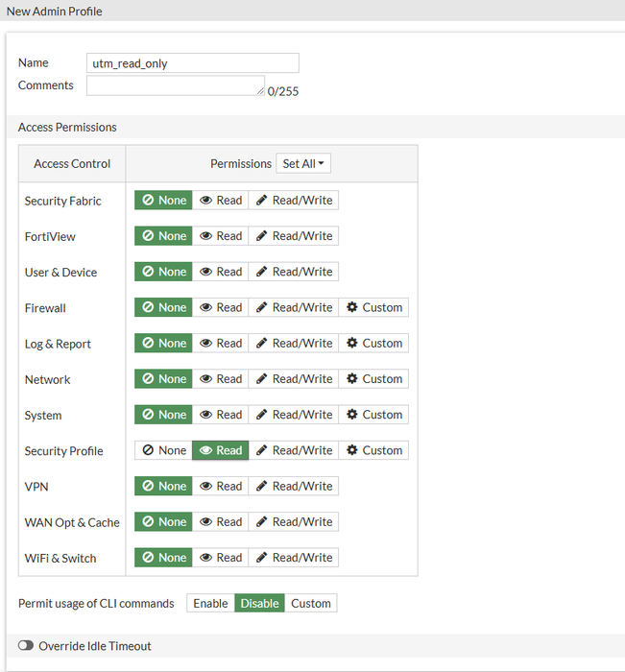Click the None icon for Security Profile
The width and height of the screenshot is (625, 672).
click(148, 450)
